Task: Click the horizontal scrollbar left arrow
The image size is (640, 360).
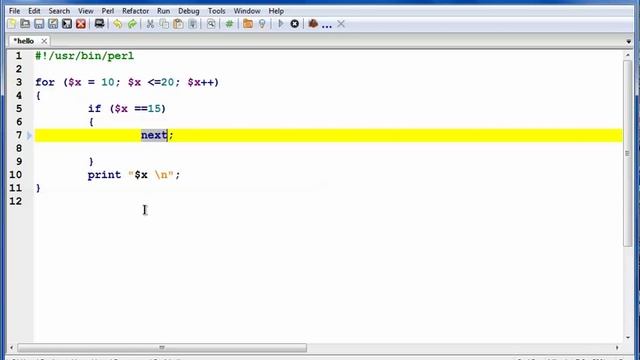Action: (x=11, y=348)
